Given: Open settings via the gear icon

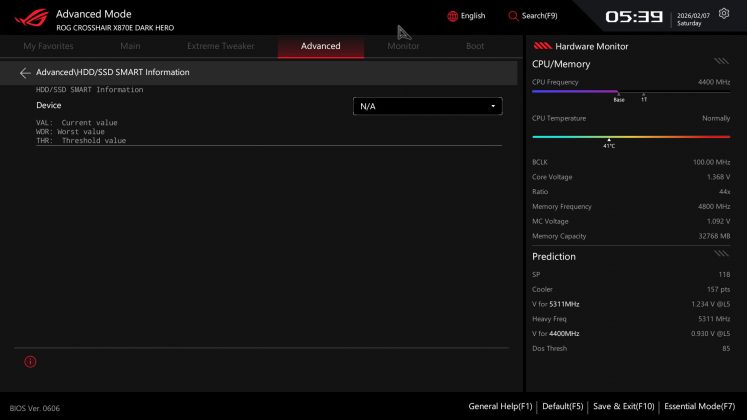Looking at the screenshot, I should click(x=724, y=14).
